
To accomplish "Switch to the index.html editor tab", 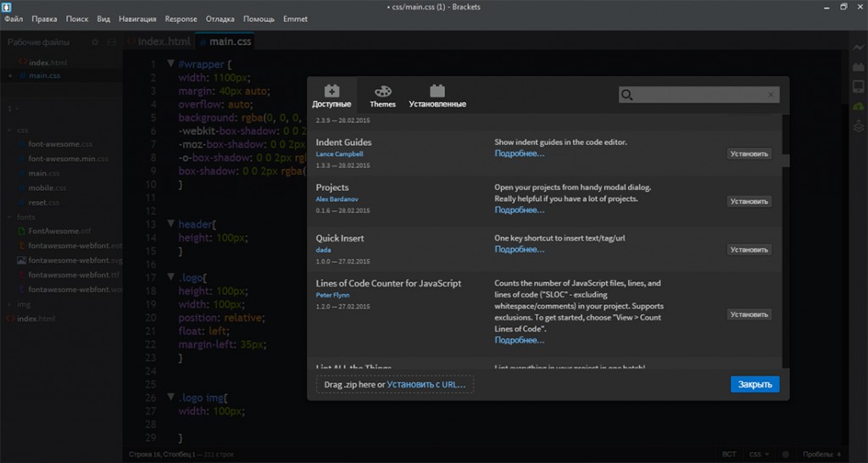I will tap(159, 42).
